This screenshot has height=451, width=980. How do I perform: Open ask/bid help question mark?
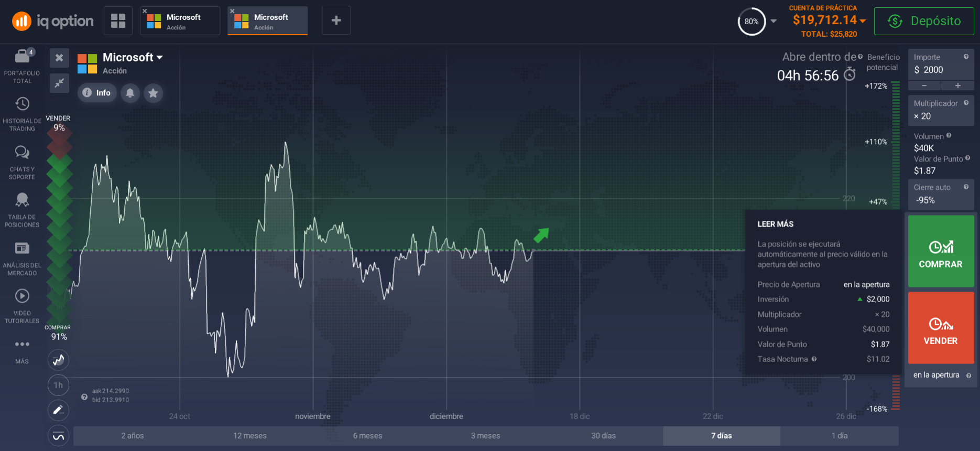pos(84,397)
